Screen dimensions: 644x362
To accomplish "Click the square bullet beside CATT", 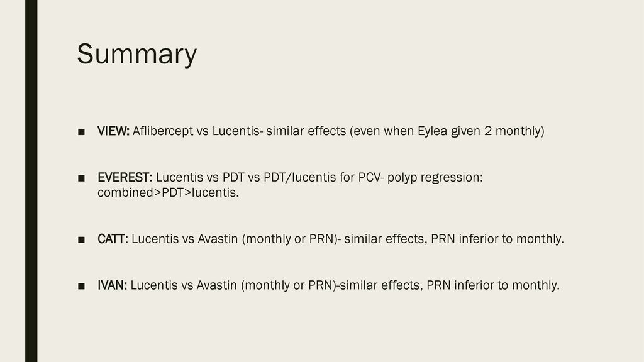I will (81, 239).
